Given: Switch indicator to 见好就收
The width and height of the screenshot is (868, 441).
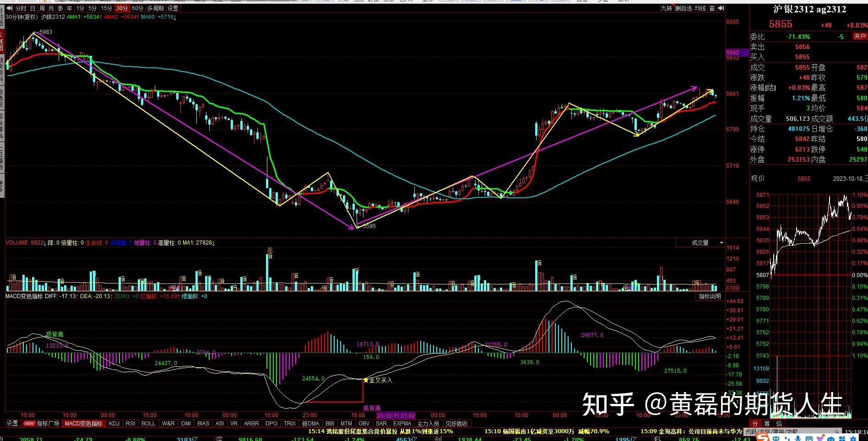Looking at the screenshot, I should (457, 424).
